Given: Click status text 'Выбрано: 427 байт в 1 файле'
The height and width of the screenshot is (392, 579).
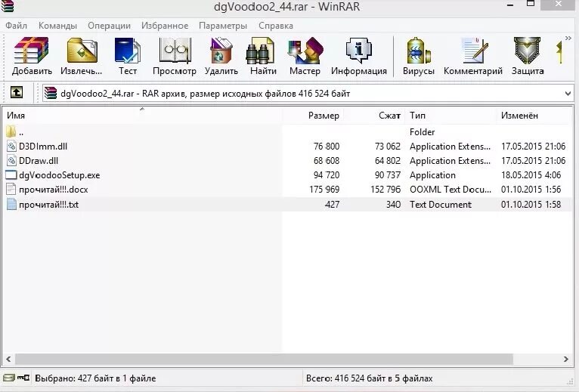Looking at the screenshot, I should pos(95,378).
